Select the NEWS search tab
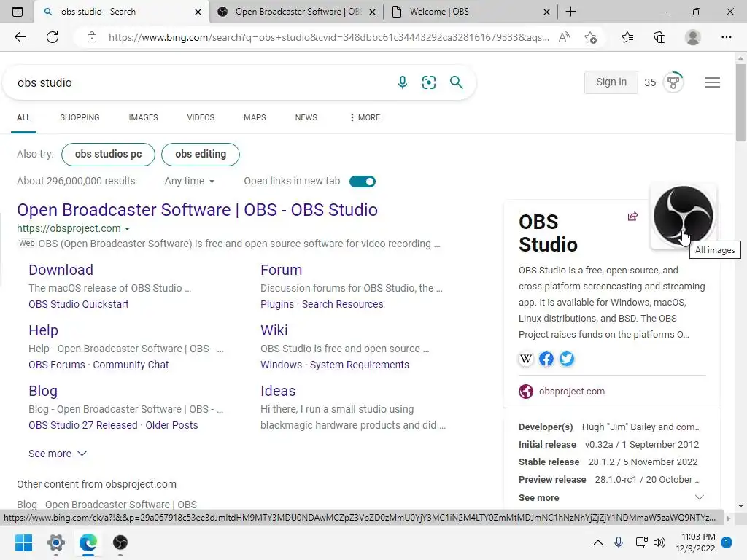The width and height of the screenshot is (747, 560). pyautogui.click(x=306, y=117)
